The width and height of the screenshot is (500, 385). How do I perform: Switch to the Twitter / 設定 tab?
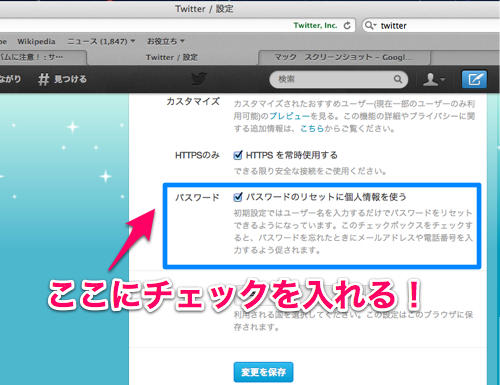172,57
